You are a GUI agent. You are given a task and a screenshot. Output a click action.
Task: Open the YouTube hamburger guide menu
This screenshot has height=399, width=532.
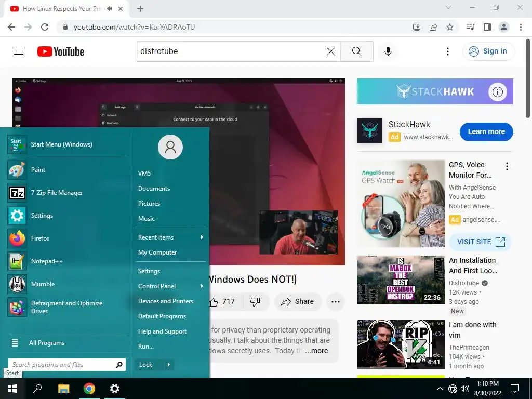pos(19,51)
